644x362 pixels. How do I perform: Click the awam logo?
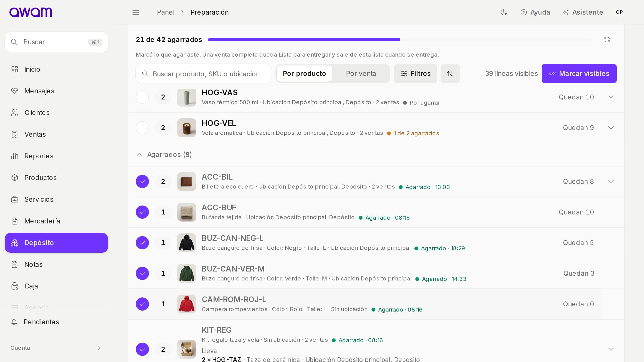[x=31, y=12]
